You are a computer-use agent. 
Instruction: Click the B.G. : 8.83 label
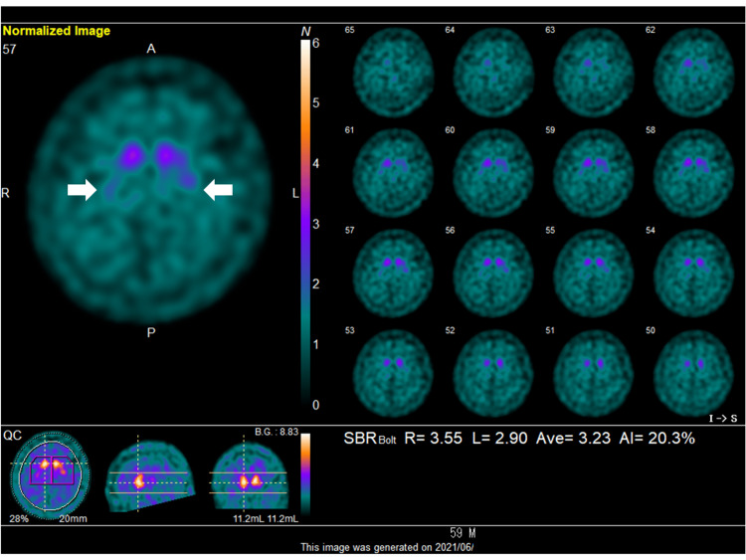click(x=277, y=432)
